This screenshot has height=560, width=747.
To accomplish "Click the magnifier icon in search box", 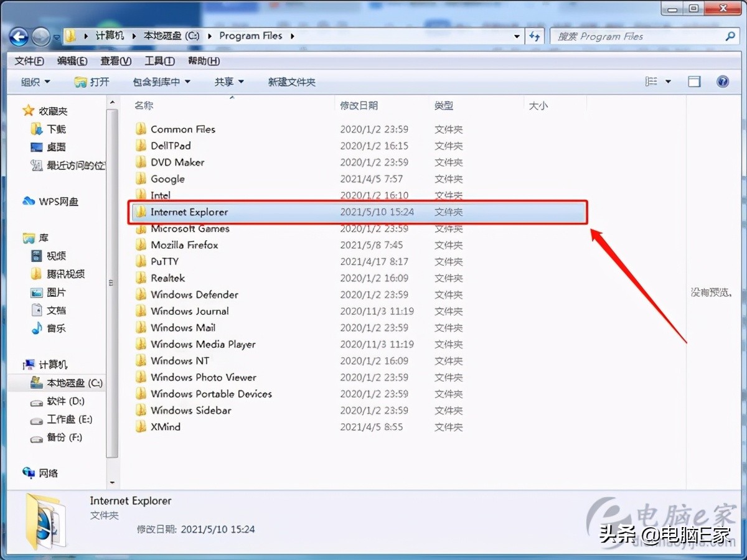I will point(730,37).
